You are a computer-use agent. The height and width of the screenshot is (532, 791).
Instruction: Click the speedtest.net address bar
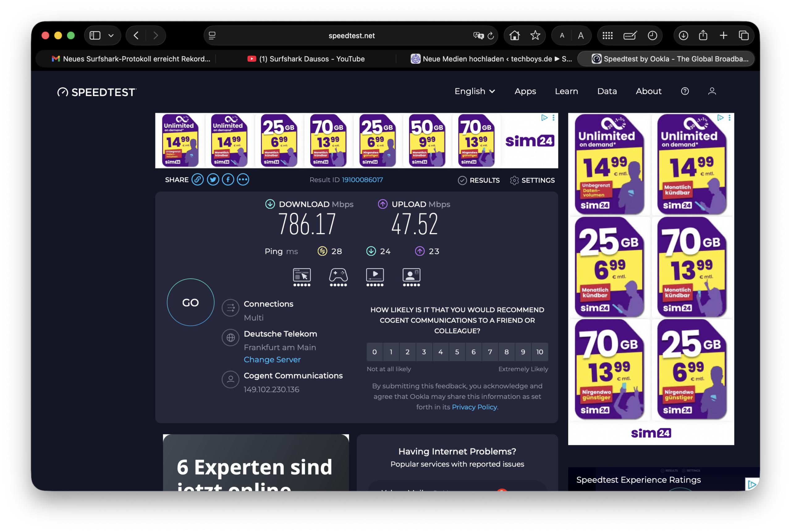click(351, 35)
